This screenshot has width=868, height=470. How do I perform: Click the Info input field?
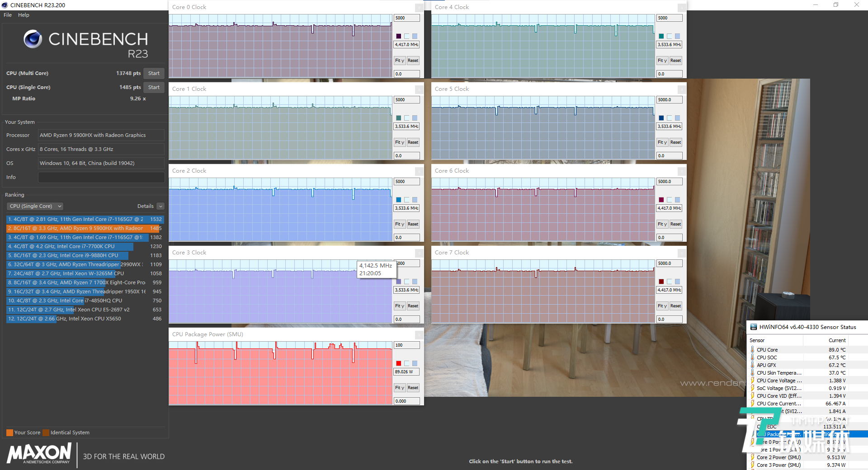[x=101, y=177]
